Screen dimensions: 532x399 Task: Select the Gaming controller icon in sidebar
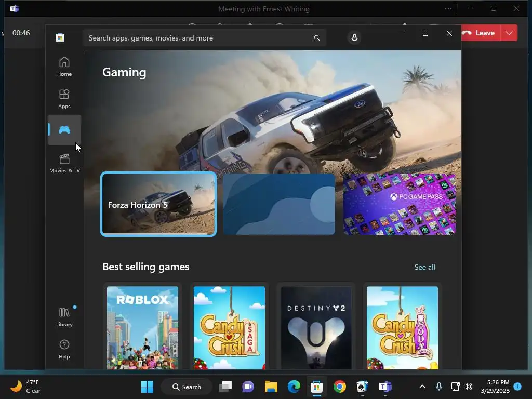(x=64, y=130)
